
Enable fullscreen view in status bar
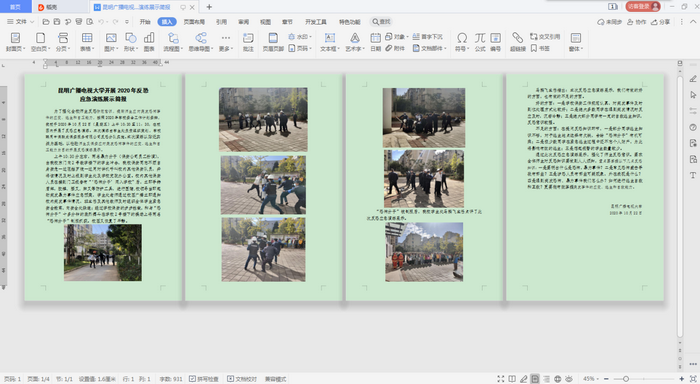tap(501, 379)
